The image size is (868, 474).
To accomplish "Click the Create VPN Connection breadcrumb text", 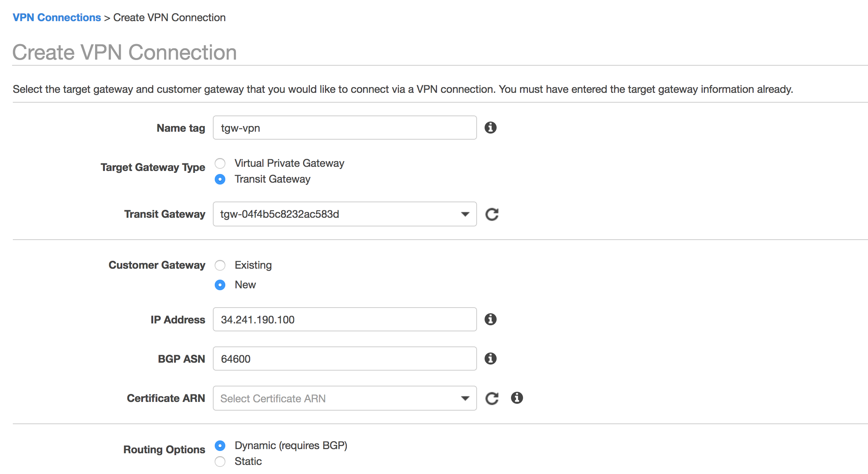I will click(x=169, y=17).
